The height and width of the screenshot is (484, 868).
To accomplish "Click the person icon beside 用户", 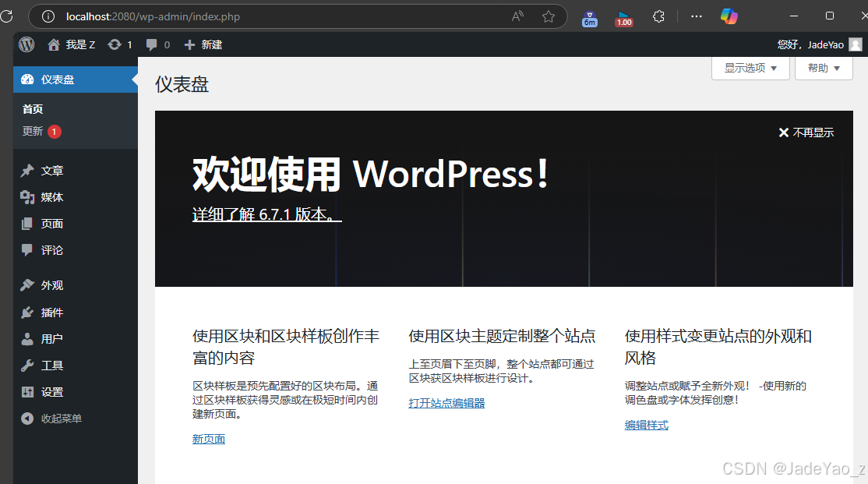I will pyautogui.click(x=27, y=339).
